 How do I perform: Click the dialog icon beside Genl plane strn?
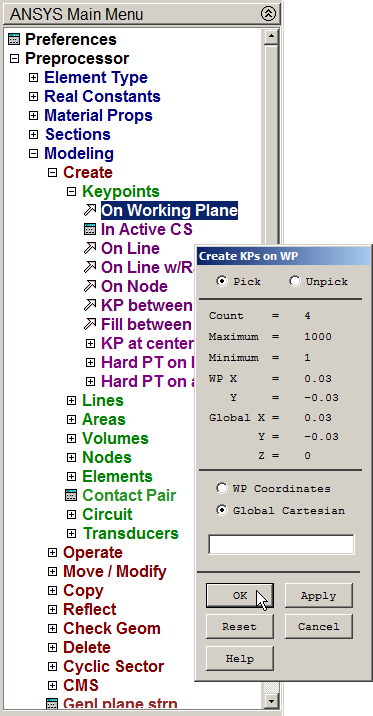coord(53,703)
